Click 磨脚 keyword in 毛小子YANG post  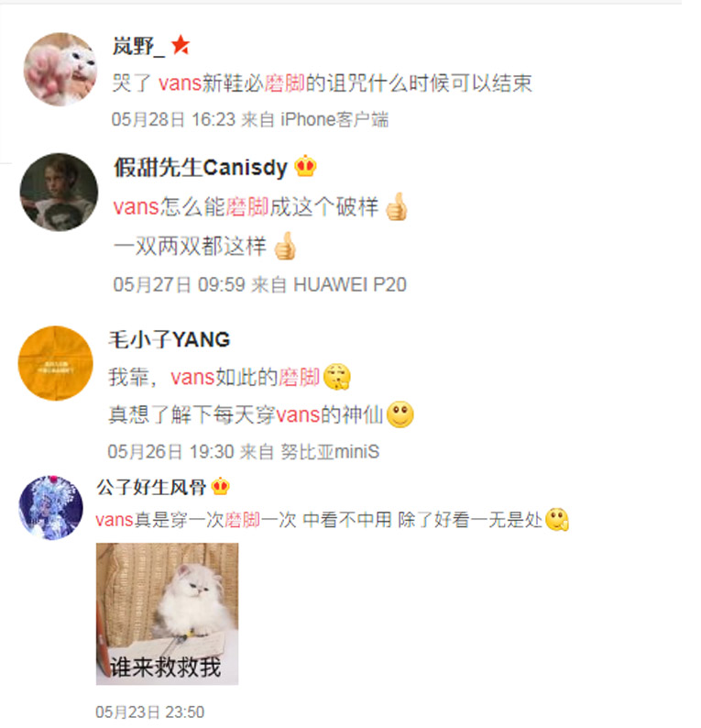click(300, 377)
